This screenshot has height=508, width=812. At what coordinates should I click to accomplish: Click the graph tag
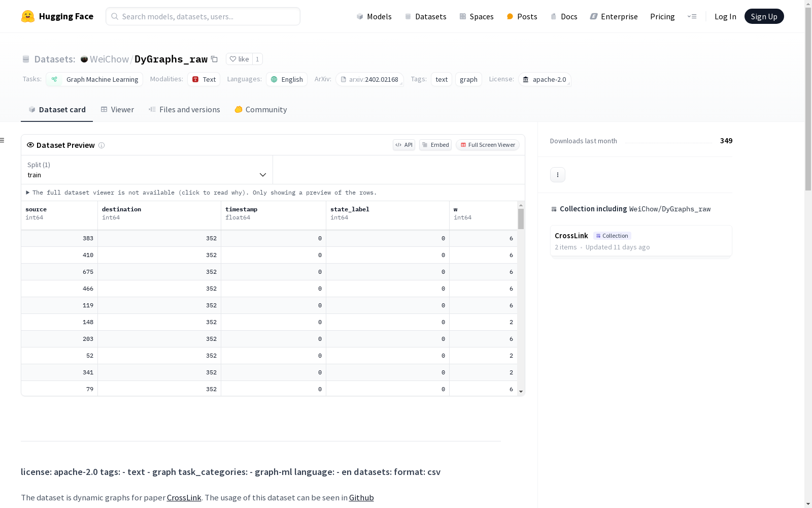click(468, 79)
